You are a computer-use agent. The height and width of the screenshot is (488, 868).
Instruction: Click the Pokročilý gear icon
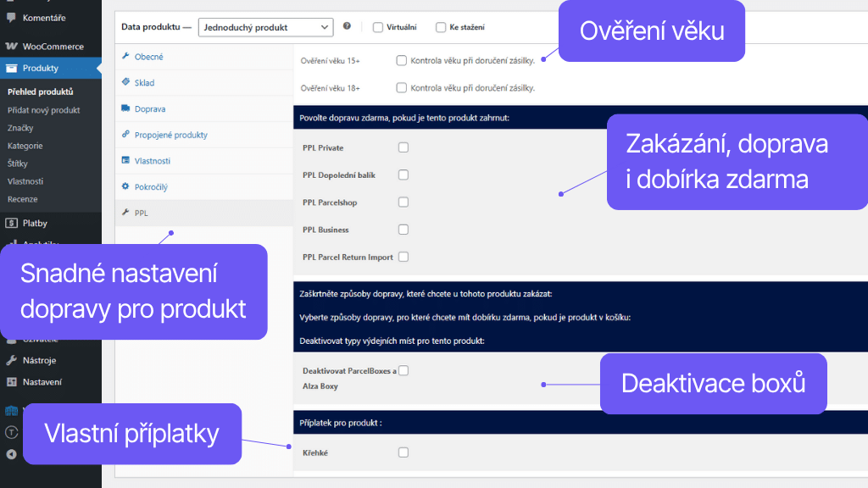coord(125,186)
